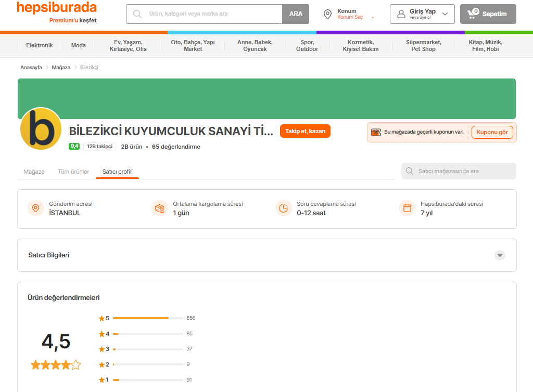533x392 pixels.
Task: Click the 65 değerlendirme text
Action: 176,147
